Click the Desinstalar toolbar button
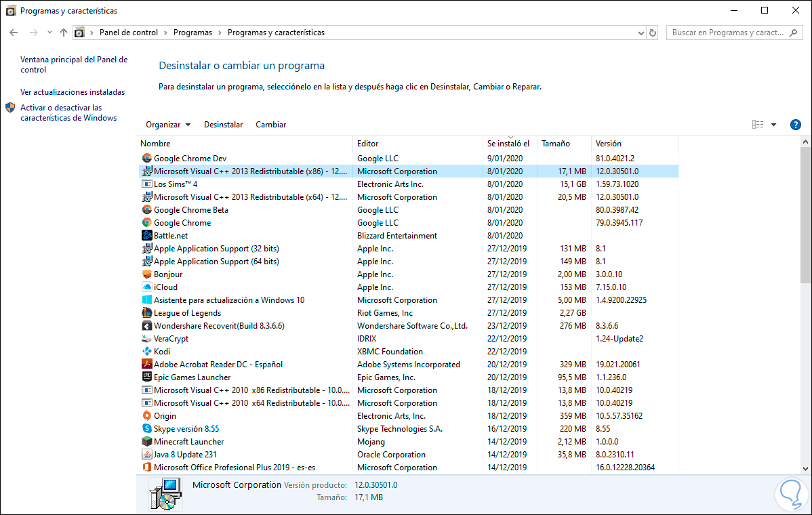 (223, 125)
